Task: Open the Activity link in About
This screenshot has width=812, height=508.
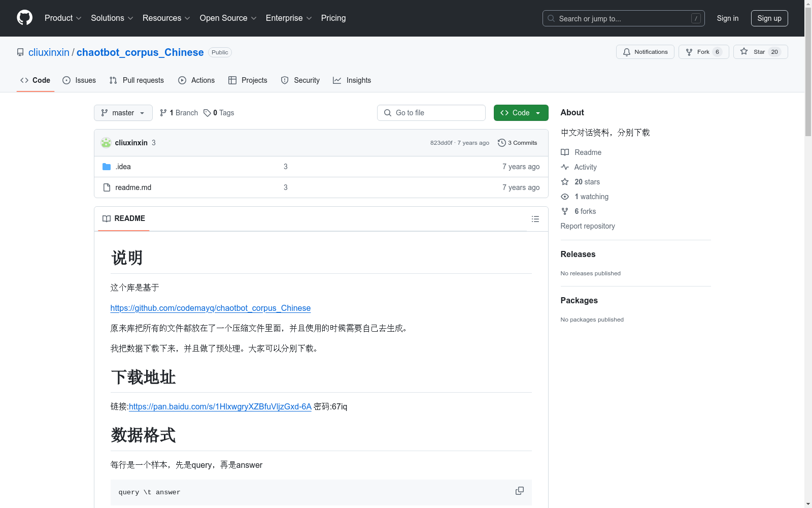Action: [x=579, y=167]
